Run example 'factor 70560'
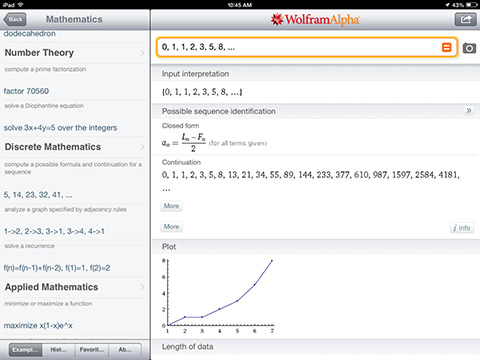 pyautogui.click(x=26, y=91)
